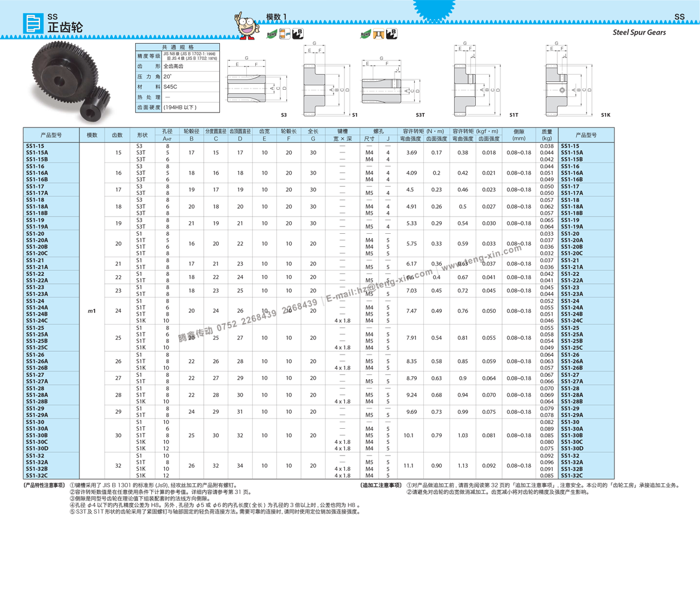
Task: Select SS1-15A in the left product list
Action: click(x=37, y=152)
